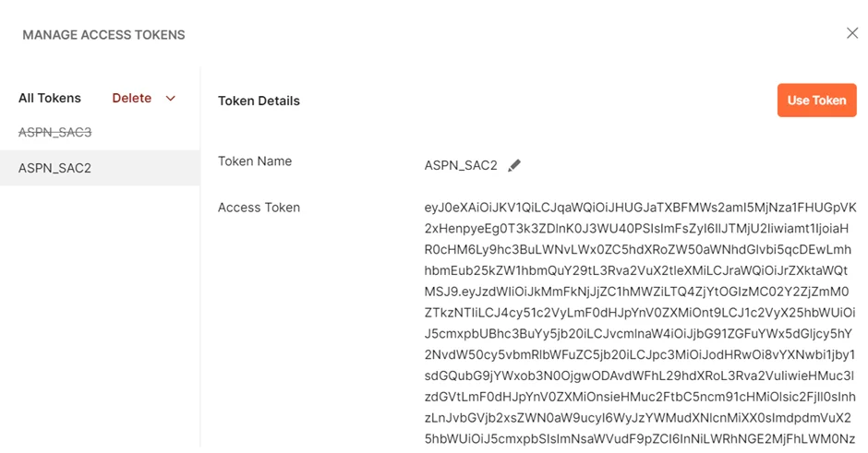Select ASPN_SAC2 in the token list
The image size is (868, 453).
pos(54,168)
